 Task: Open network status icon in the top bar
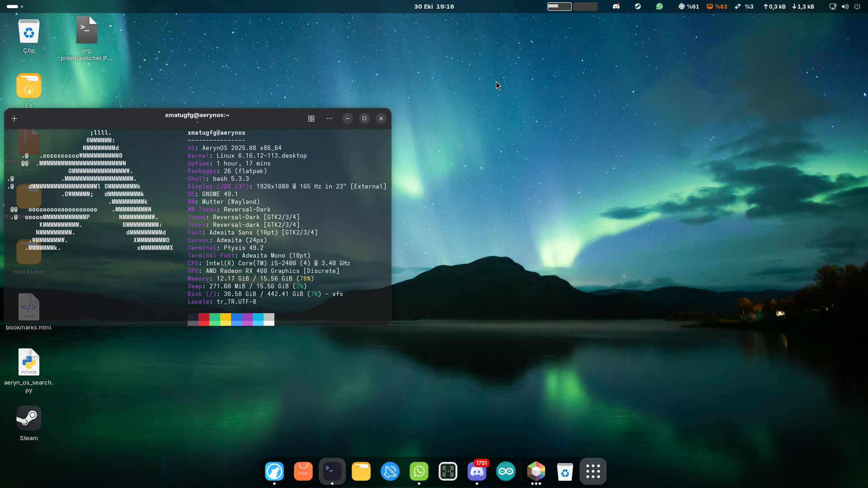point(833,6)
